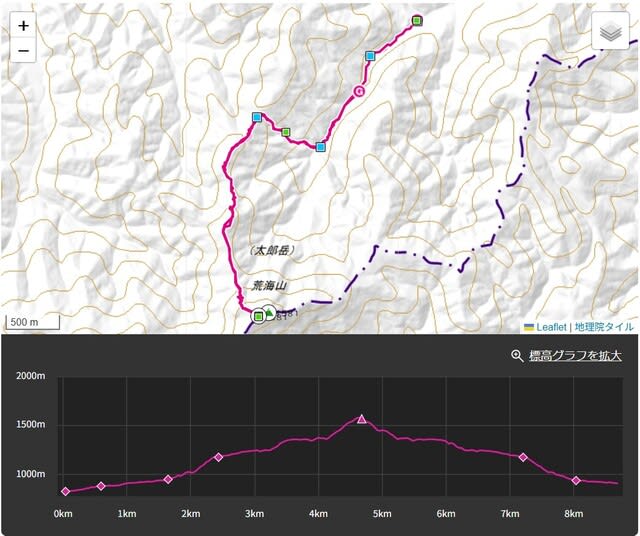
Task: Expand the elevation graph via 標高グラフを拡大
Action: click(575, 355)
